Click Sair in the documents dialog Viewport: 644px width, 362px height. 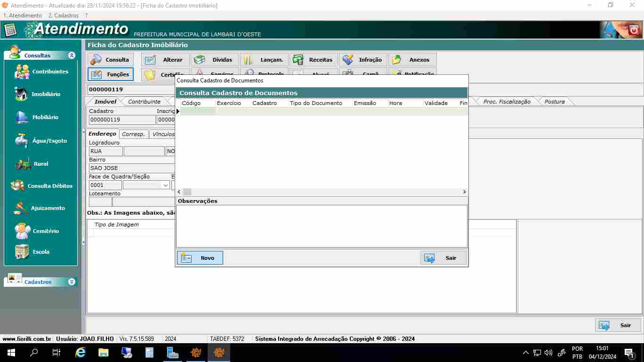[443, 258]
